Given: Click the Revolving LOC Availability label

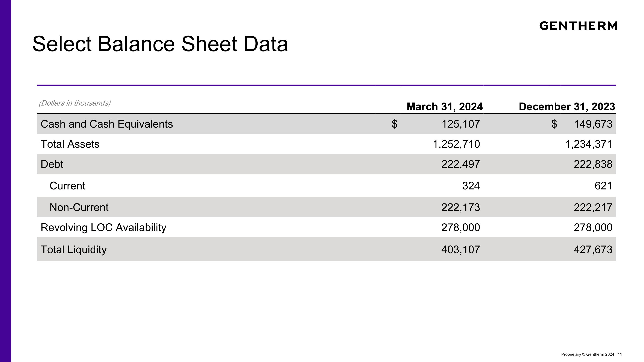Looking at the screenshot, I should coord(103,228).
